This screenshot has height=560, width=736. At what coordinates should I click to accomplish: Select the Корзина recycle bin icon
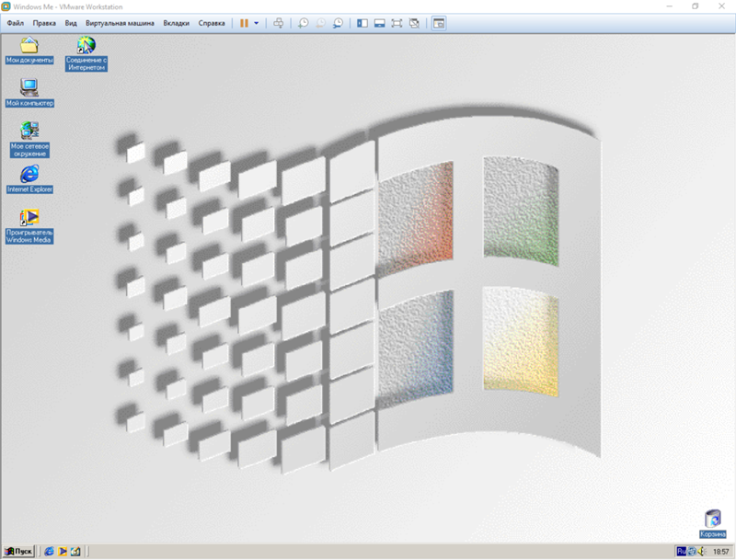coord(712,524)
